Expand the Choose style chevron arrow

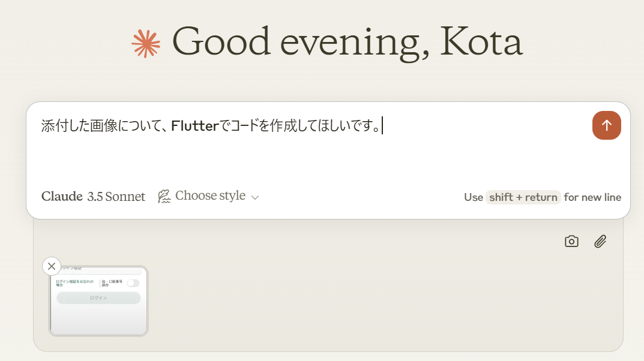255,197
